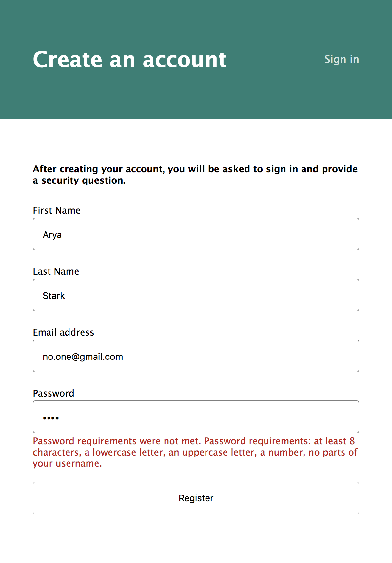Viewport: 392px width, 563px height.
Task: Click "a security question." text line
Action: pos(79,181)
